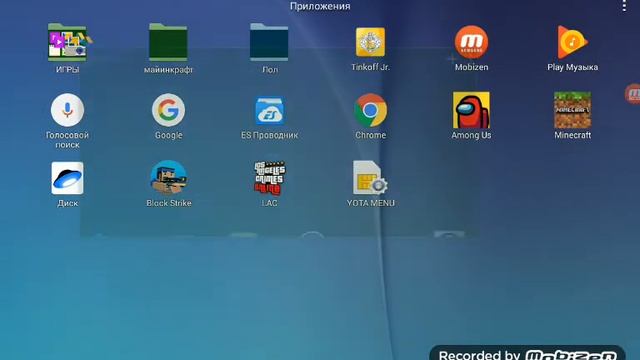Launch Tinkoff Jr. app

tap(370, 42)
